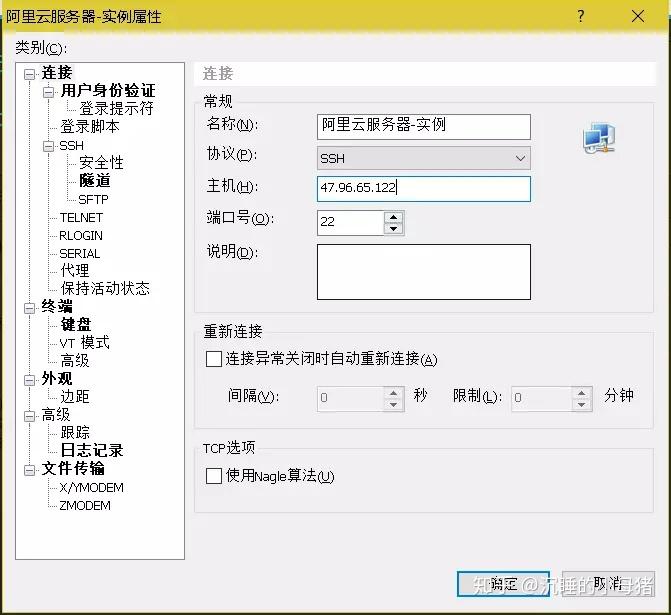Select 键盘 tree item
This screenshot has height=615, width=671.
(x=76, y=324)
